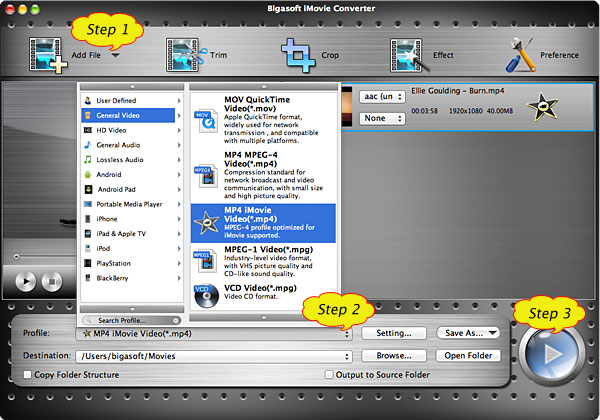Screen dimensions: 600x420
Task: Clear the Search Profile field
Action: tap(176, 320)
